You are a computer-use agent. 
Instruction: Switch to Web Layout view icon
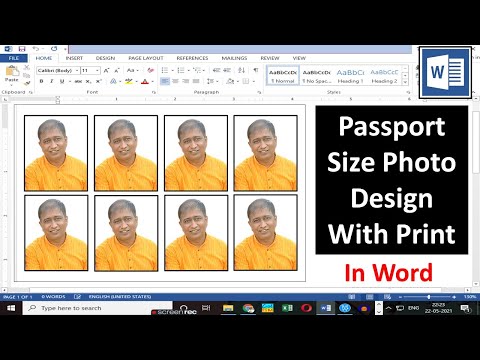point(387,297)
